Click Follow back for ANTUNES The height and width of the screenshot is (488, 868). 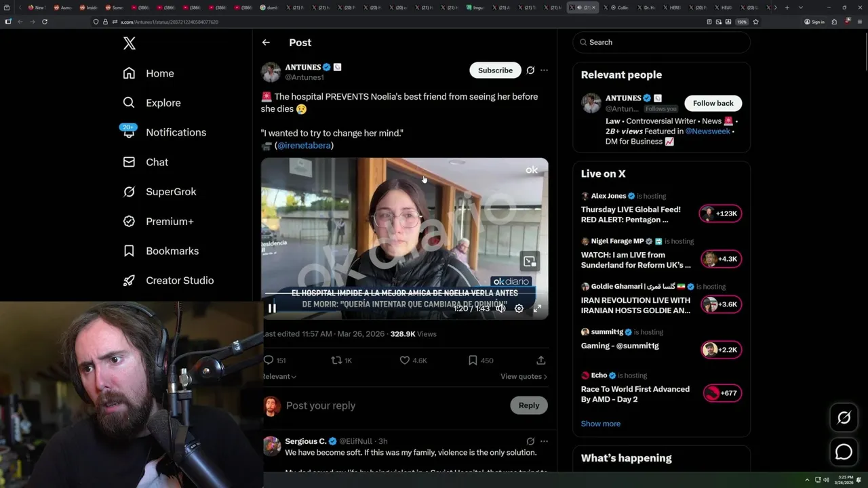coord(713,103)
